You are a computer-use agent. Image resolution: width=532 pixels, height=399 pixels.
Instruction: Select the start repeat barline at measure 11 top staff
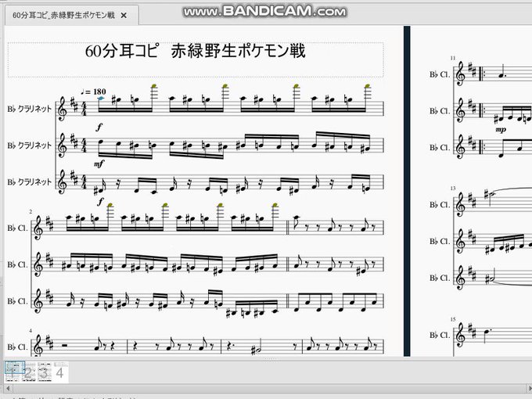point(481,74)
